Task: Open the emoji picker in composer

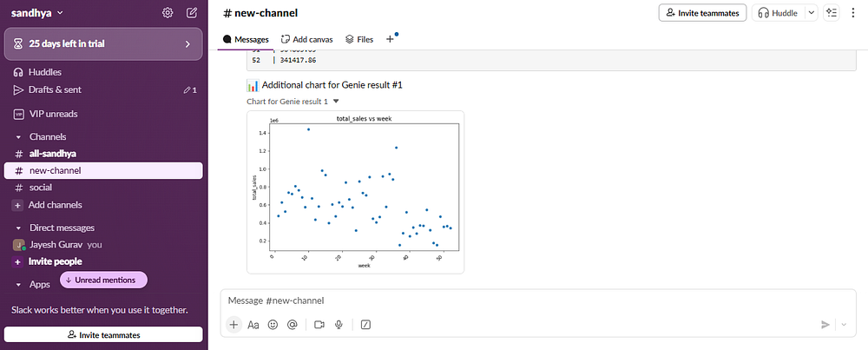Action: coord(273,324)
